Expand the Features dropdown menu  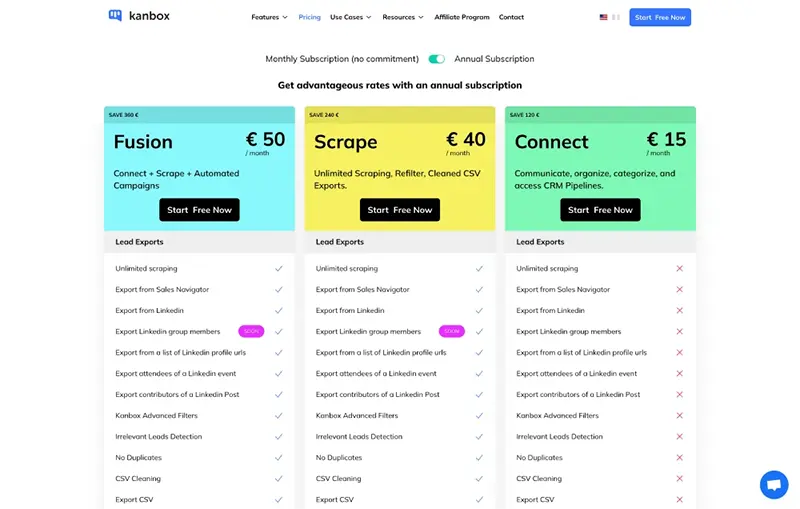click(x=269, y=17)
